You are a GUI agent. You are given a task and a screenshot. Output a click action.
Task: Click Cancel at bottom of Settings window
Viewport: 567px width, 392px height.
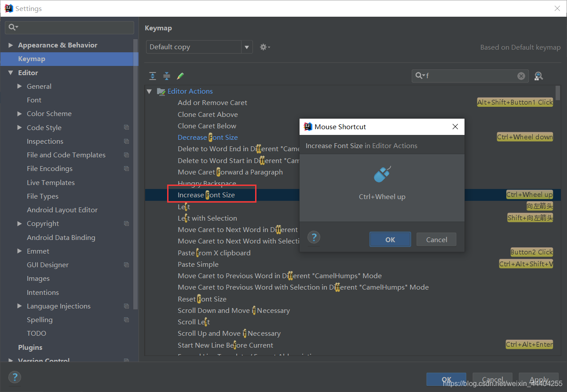[x=492, y=380]
